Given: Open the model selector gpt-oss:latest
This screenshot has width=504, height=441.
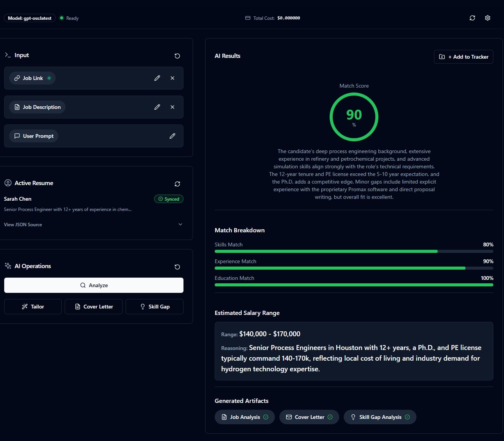Looking at the screenshot, I should point(30,18).
